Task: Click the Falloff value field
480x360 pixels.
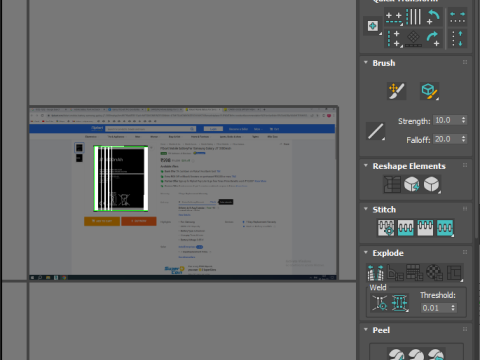Action: coord(447,139)
